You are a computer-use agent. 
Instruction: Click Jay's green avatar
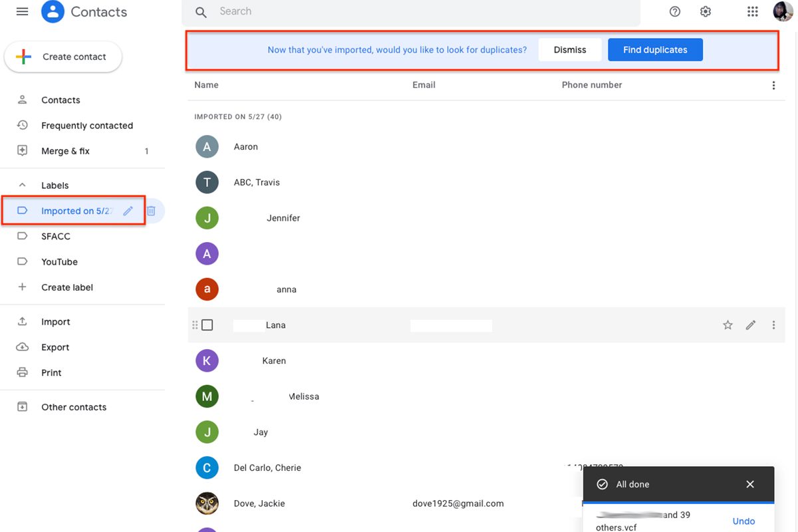(207, 432)
